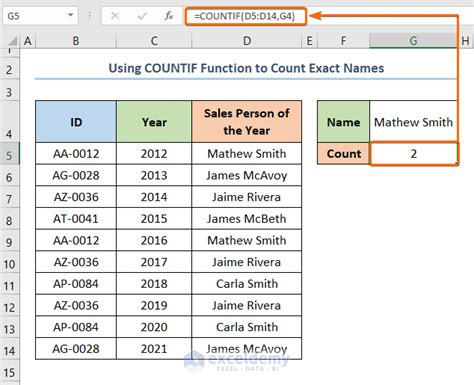
Task: Click cell AZ-0036 in the 2014 row
Action: pyautogui.click(x=76, y=197)
